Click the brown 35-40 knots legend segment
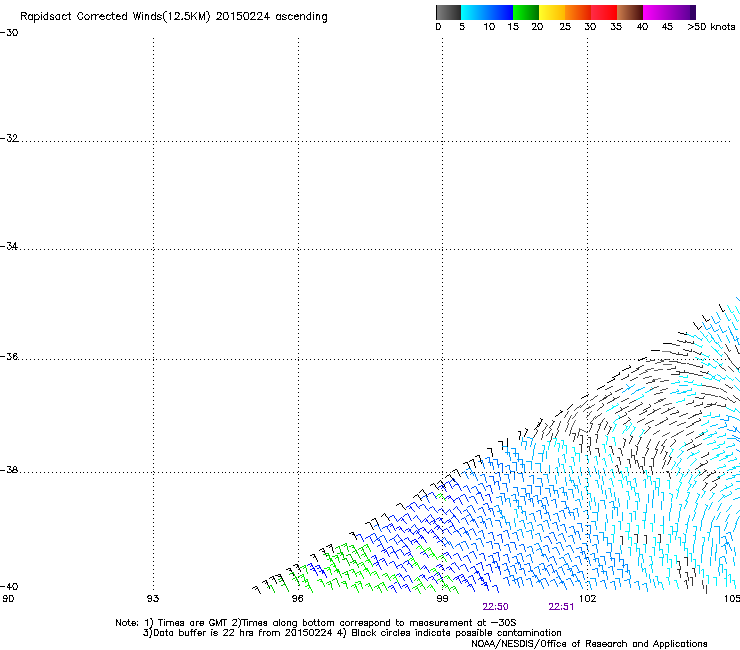Image resolution: width=740 pixels, height=650 pixels. pyautogui.click(x=630, y=12)
